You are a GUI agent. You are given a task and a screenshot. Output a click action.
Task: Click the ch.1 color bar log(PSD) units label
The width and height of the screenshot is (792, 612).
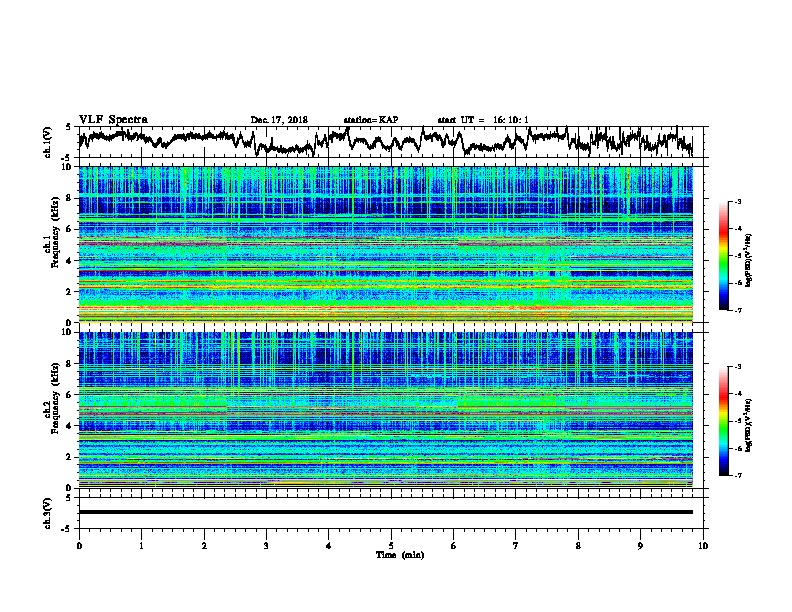click(749, 260)
